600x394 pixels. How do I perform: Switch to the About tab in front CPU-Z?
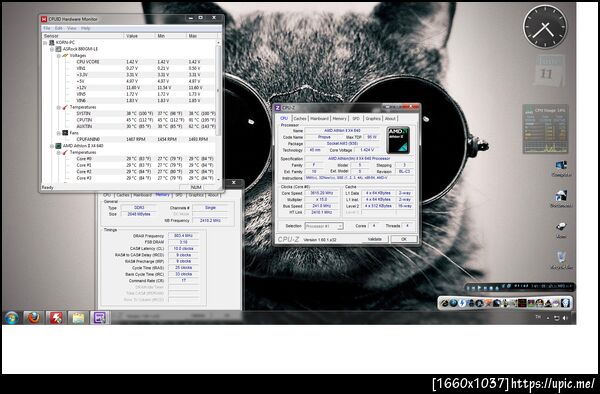click(x=390, y=119)
